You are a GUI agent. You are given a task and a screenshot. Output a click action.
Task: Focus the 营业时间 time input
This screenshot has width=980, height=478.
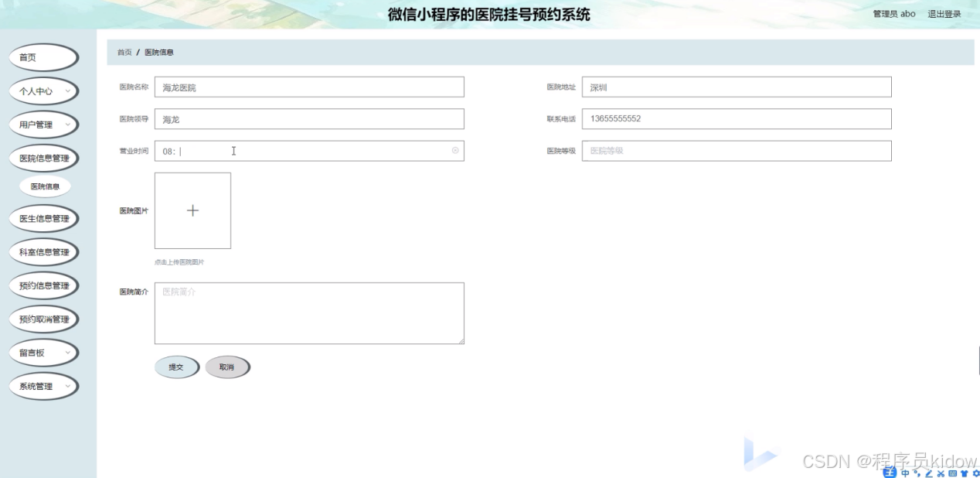tap(309, 151)
